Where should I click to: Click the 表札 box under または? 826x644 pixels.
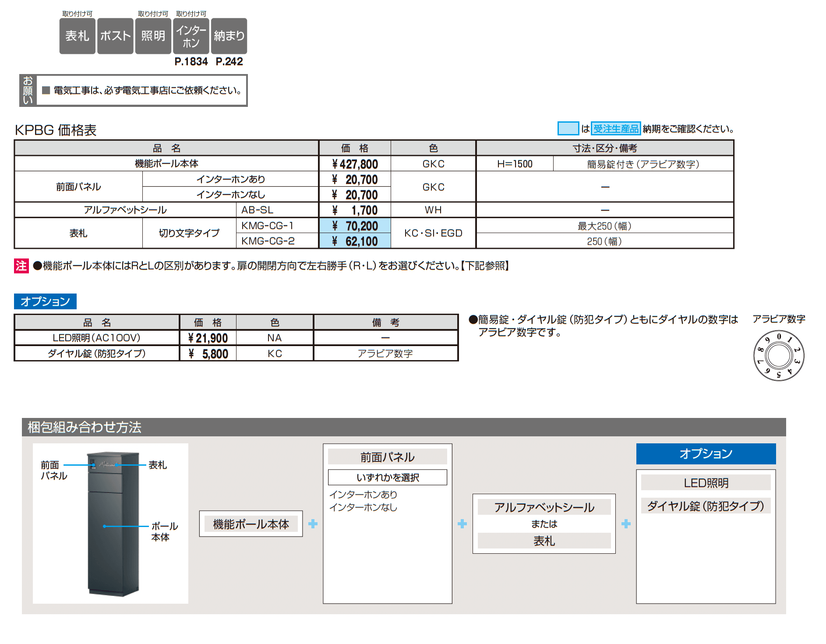click(544, 541)
